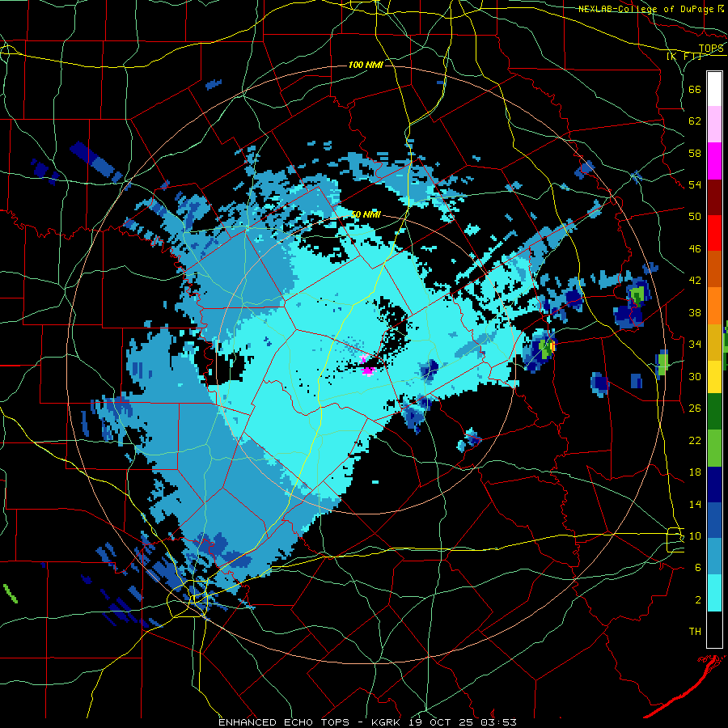Select the bright red swatch between 50 and 46

click(x=714, y=233)
